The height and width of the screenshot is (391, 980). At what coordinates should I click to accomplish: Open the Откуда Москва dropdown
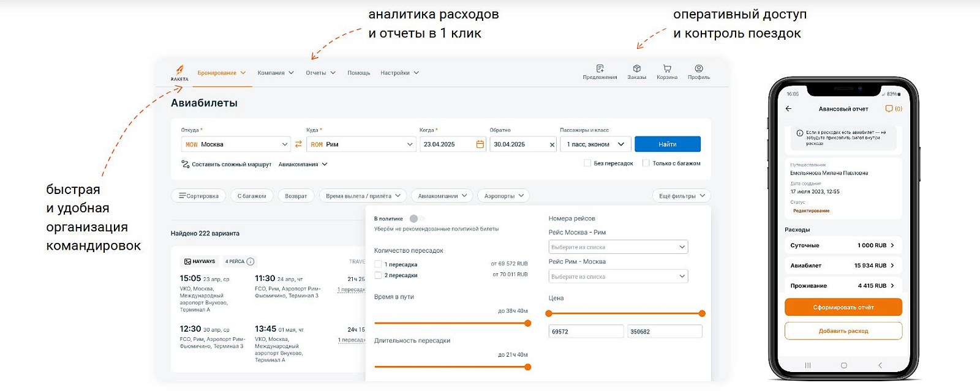236,144
